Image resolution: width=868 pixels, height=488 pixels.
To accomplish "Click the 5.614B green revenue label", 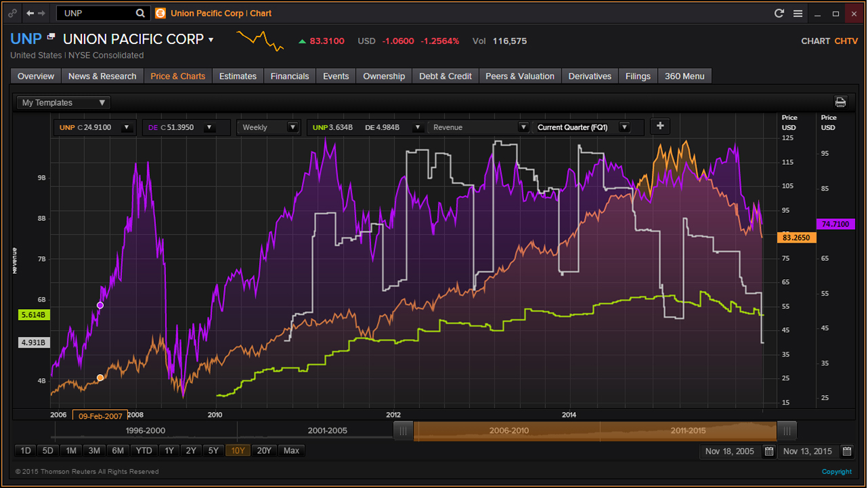I will pos(33,315).
